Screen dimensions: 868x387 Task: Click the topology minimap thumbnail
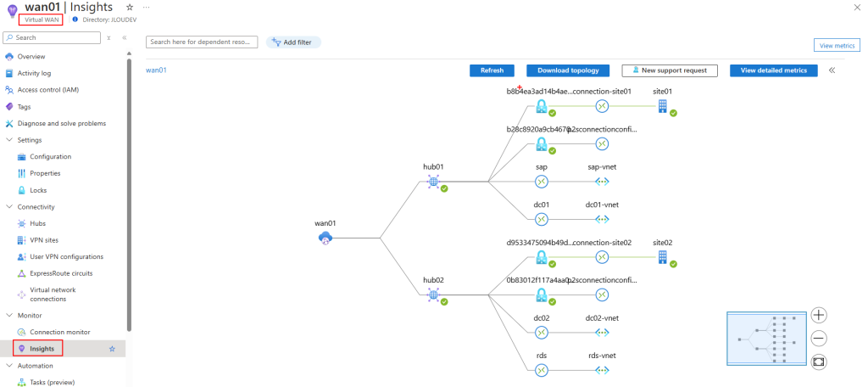coord(766,339)
